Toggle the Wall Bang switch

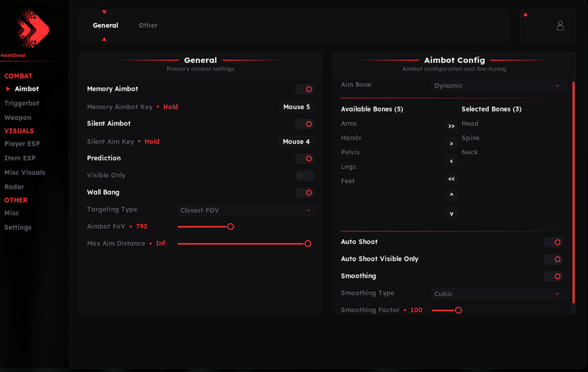[x=305, y=193]
